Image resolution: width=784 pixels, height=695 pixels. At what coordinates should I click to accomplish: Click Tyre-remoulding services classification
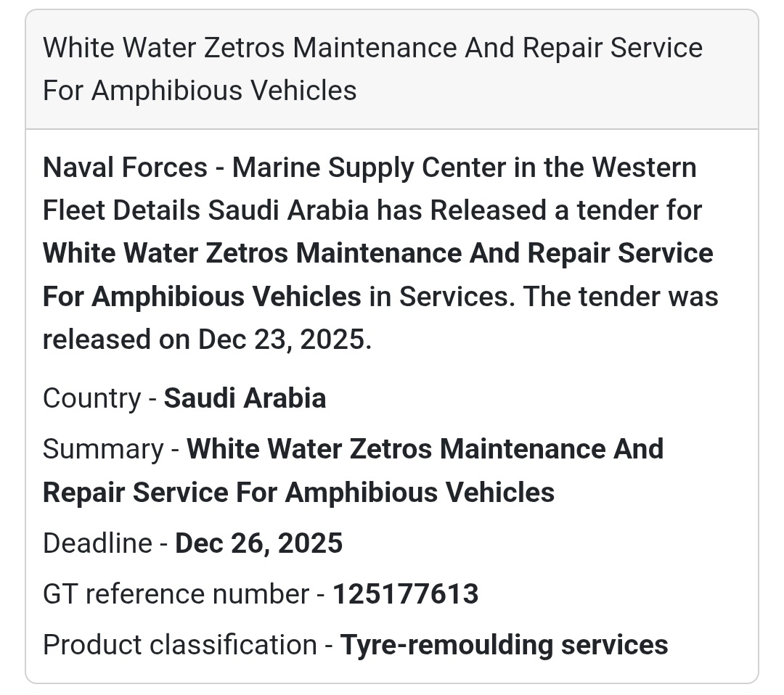point(504,645)
